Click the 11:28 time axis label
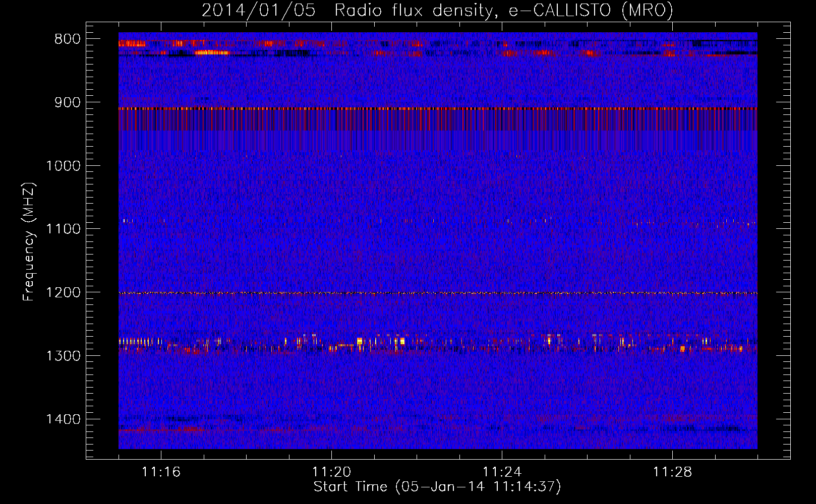 672,472
